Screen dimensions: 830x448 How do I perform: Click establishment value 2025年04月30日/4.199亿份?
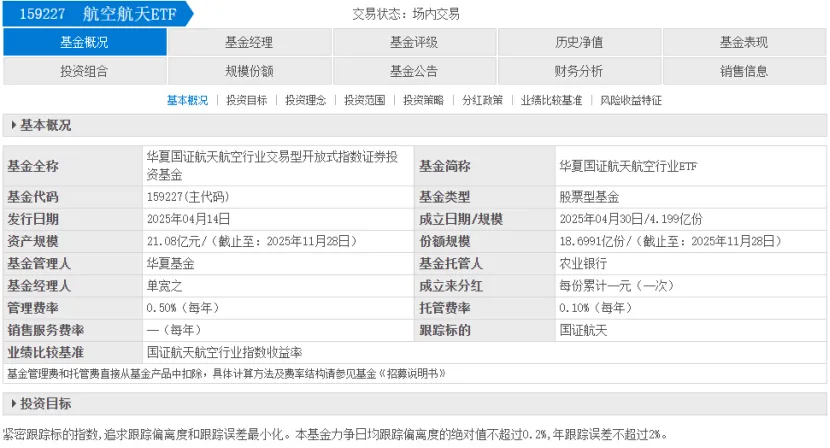[630, 219]
